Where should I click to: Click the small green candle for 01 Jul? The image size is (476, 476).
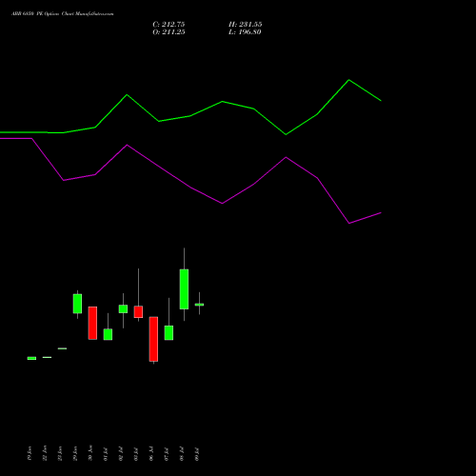[x=108, y=334]
